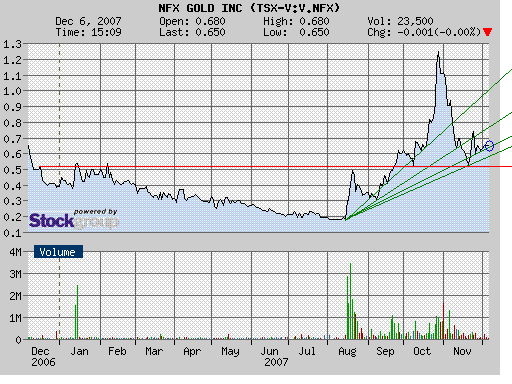Image resolution: width=512 pixels, height=384 pixels.
Task: Click the red down-arrow change indicator
Action: [487, 32]
